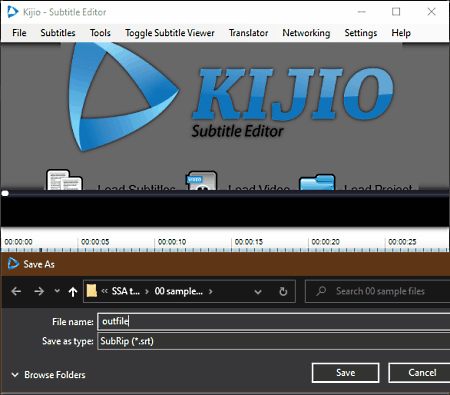Screen dimensions: 450x395
Task: Click the folder icon in the address bar
Action: coord(92,291)
